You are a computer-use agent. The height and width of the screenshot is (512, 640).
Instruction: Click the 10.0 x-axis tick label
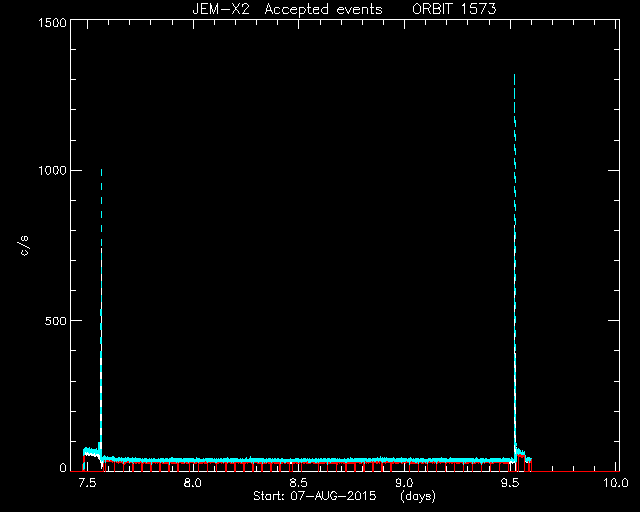(616, 483)
